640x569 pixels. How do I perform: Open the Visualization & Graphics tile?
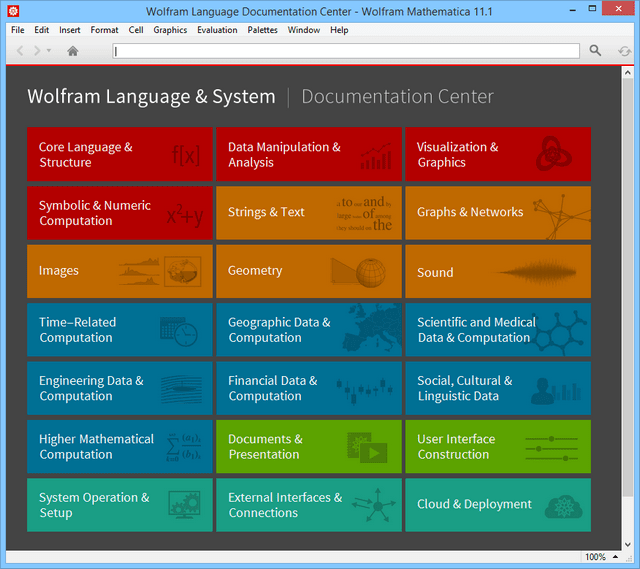tap(498, 154)
